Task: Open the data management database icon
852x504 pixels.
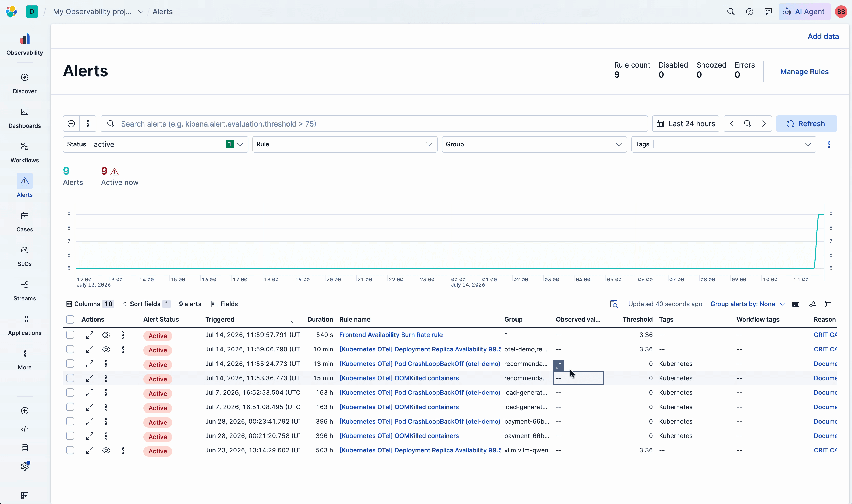Action: (x=25, y=448)
